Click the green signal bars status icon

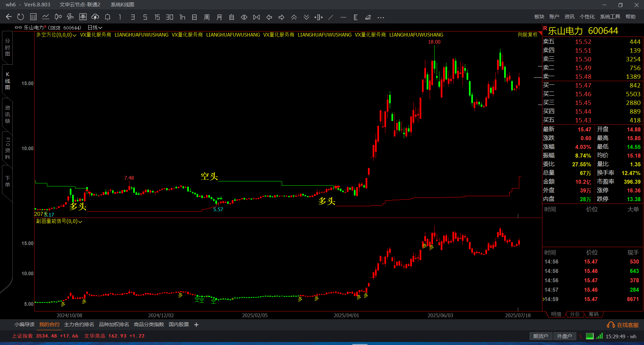coord(599,336)
